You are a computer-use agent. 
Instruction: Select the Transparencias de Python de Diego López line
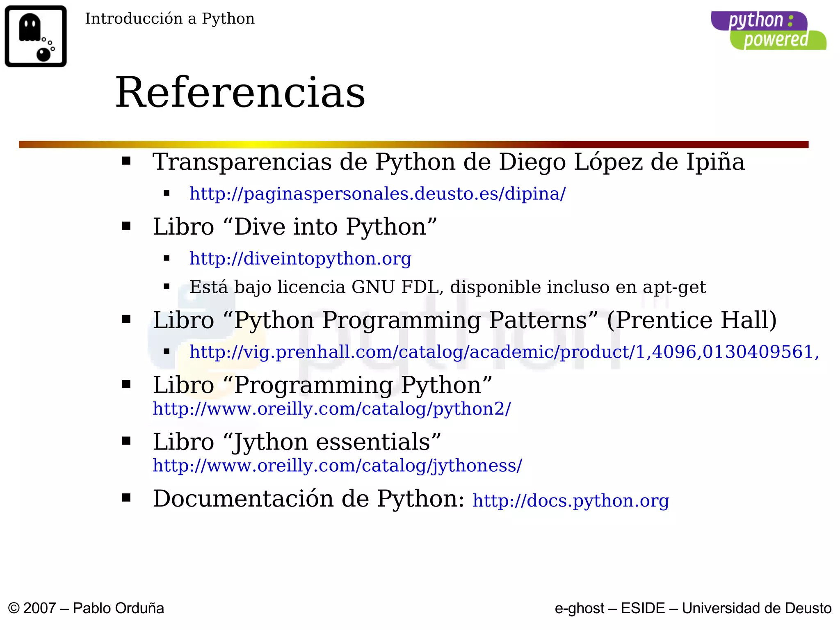448,162
